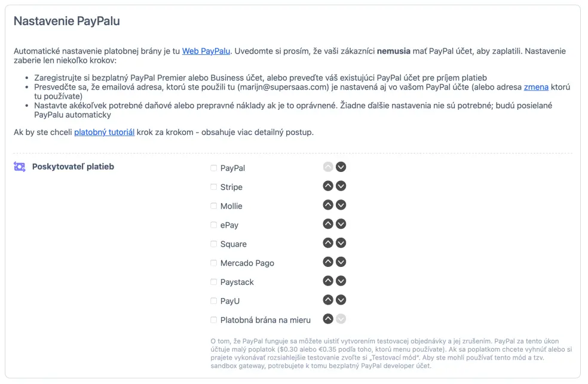Move Mercado Pago down one position

click(x=341, y=262)
